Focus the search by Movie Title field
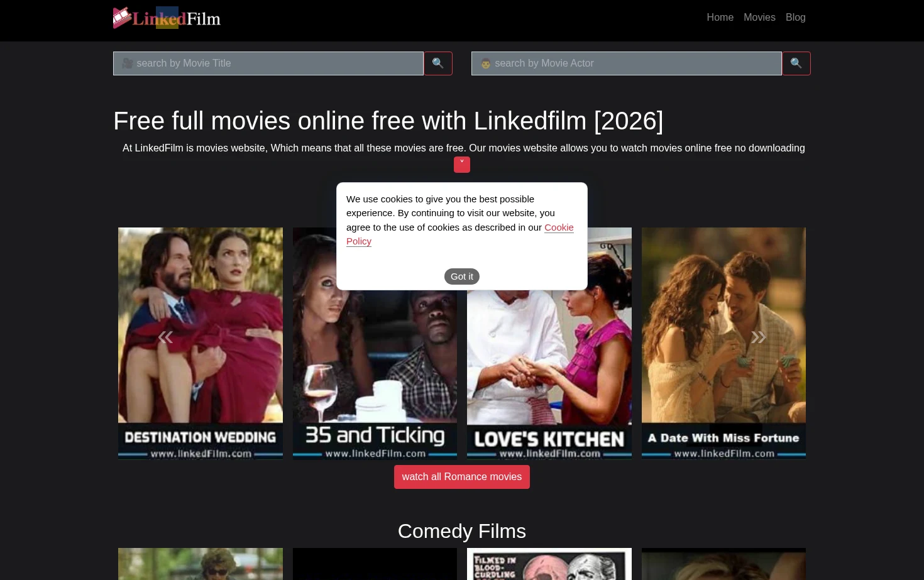 [268, 63]
